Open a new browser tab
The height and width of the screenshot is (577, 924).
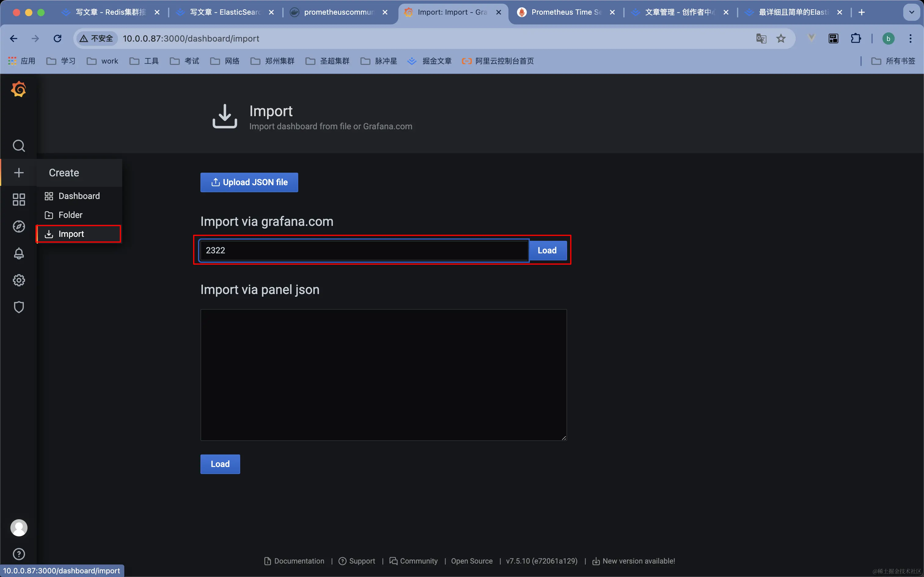[861, 12]
